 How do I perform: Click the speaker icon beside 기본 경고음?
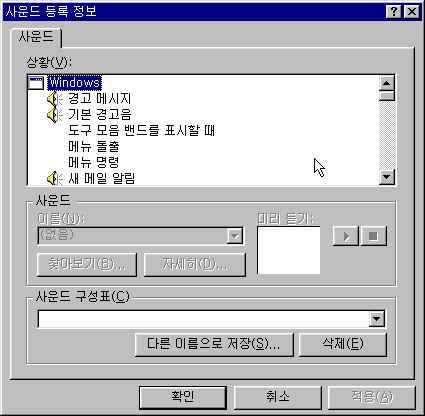tap(54, 115)
